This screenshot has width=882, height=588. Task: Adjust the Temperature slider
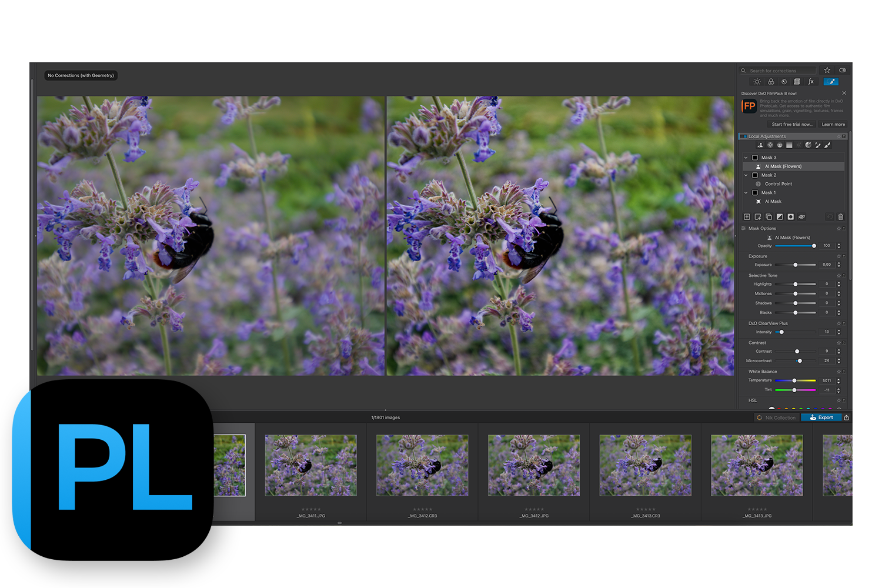click(x=796, y=380)
